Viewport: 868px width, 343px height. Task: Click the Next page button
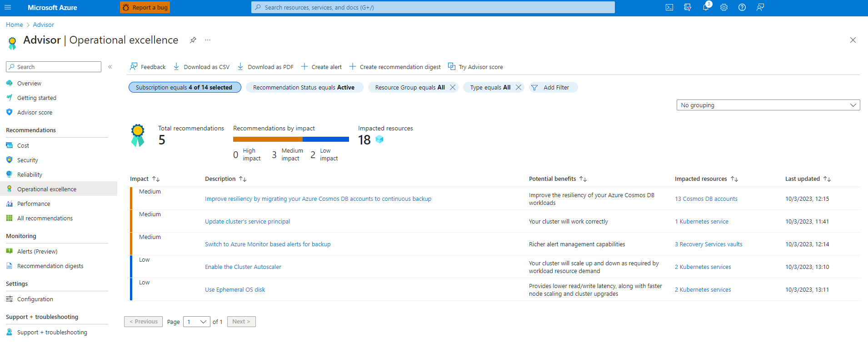[x=241, y=322]
